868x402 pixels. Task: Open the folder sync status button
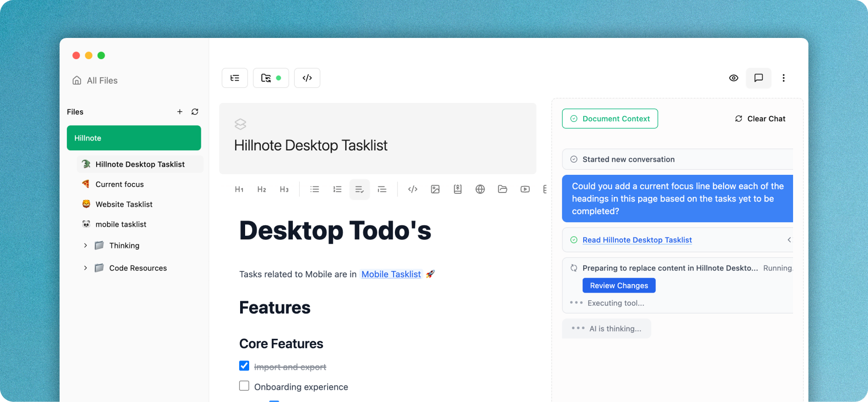point(271,78)
